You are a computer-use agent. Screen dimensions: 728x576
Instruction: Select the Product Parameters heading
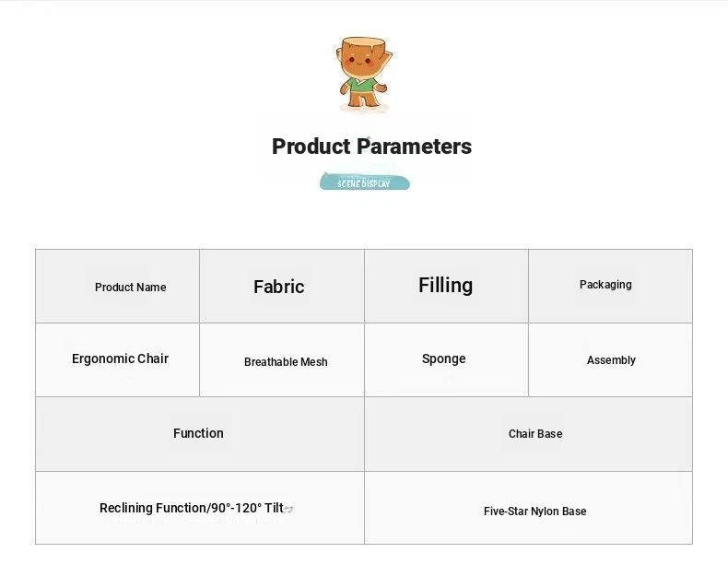(x=371, y=147)
